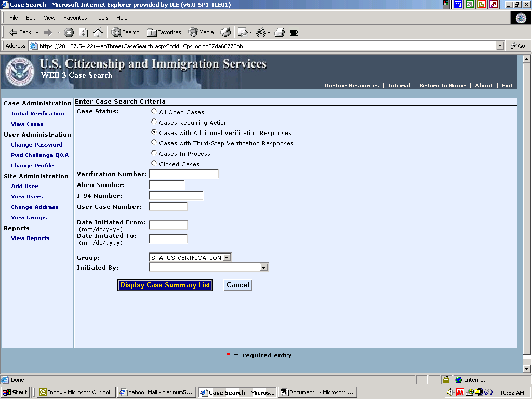Click the DHS seal logo in page header
This screenshot has height=399, width=532.
point(20,72)
